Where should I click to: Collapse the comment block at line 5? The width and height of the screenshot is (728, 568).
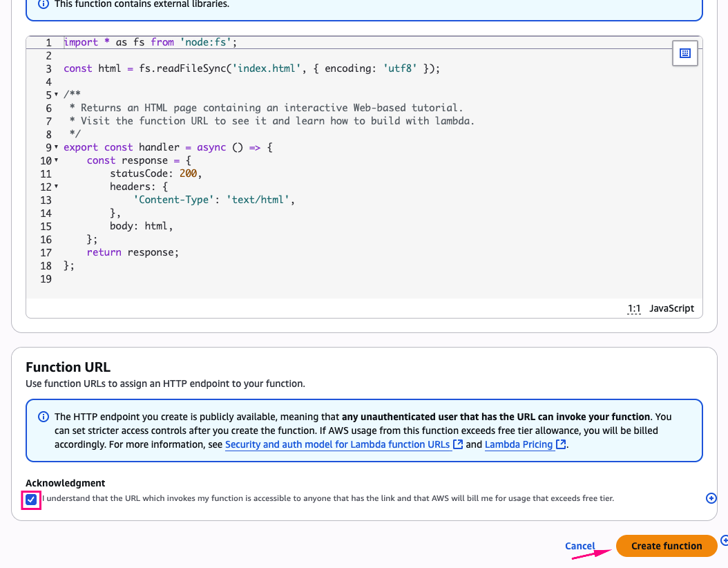(56, 95)
